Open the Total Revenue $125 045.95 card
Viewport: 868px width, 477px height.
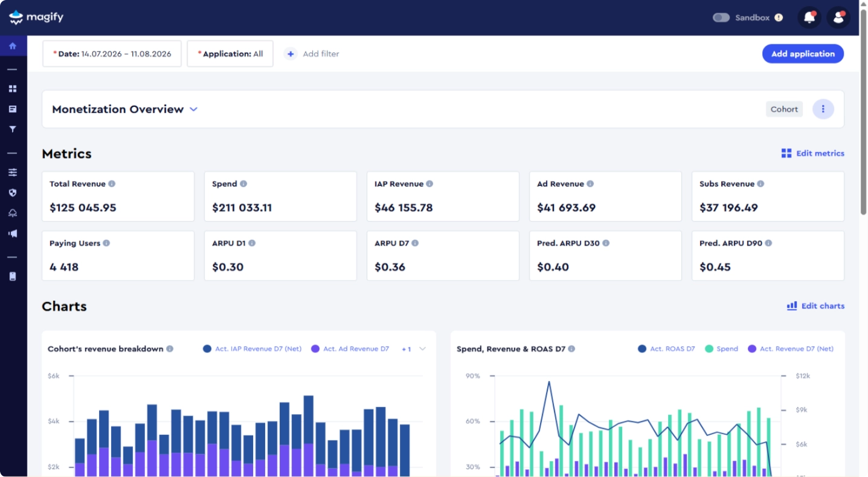(x=118, y=196)
